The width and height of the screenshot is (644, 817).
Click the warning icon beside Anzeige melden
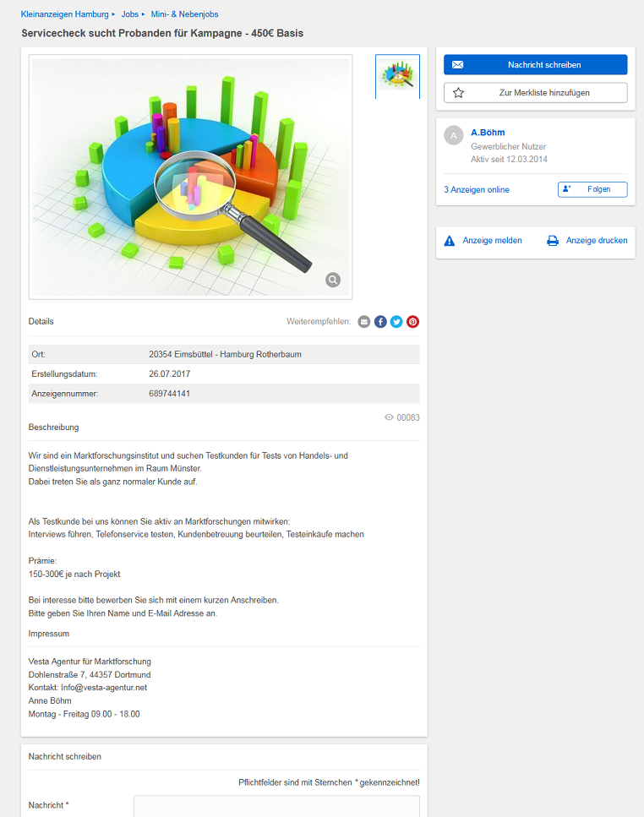450,241
